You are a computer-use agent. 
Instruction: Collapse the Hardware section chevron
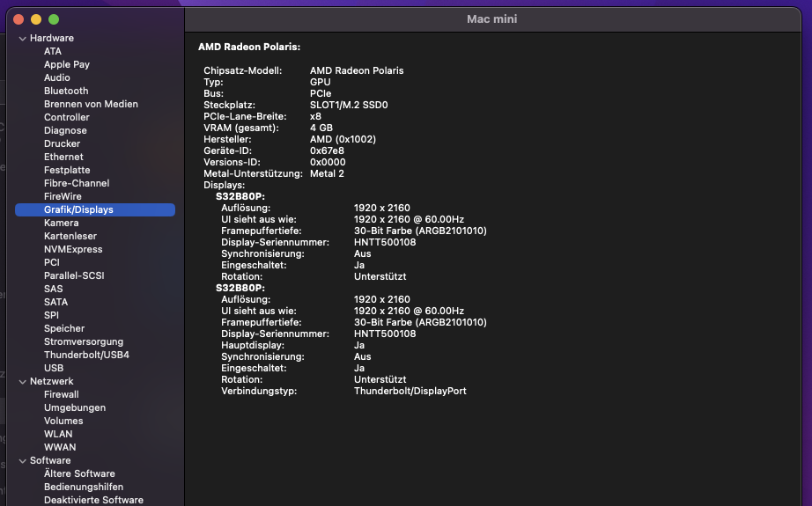[x=22, y=39]
